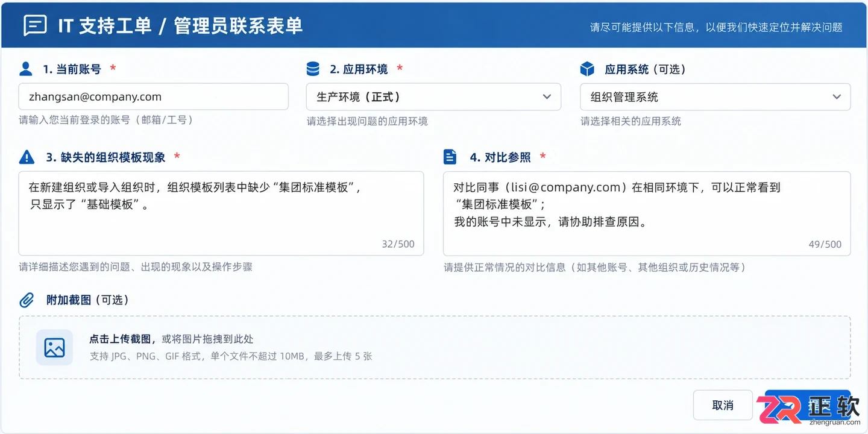
Task: Focus the 当前账号 field with zhangsan@company.com
Action: click(154, 96)
